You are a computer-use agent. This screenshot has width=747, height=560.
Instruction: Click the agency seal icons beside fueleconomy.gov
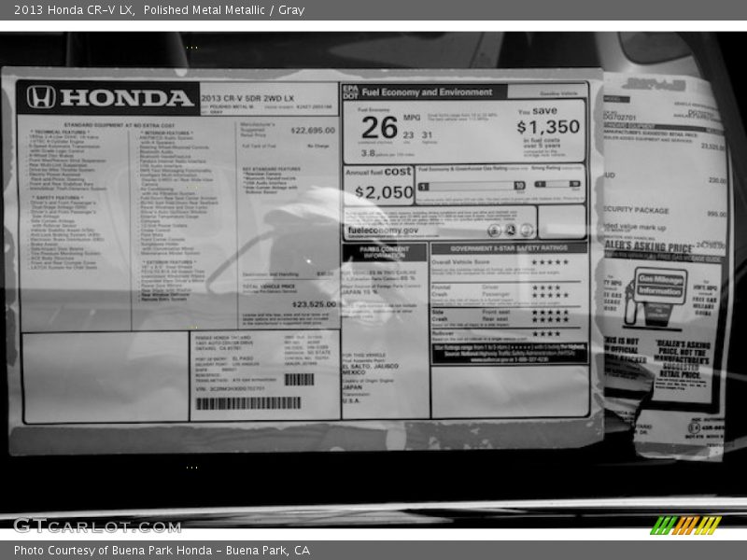coord(508,230)
